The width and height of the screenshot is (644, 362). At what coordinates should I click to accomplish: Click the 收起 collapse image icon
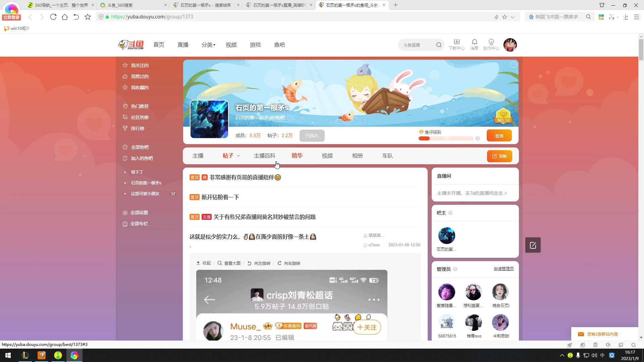[204, 263]
